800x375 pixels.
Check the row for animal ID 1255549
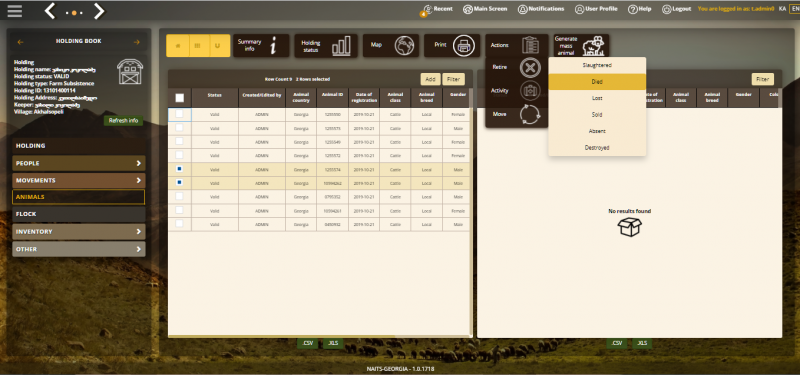tap(179, 141)
